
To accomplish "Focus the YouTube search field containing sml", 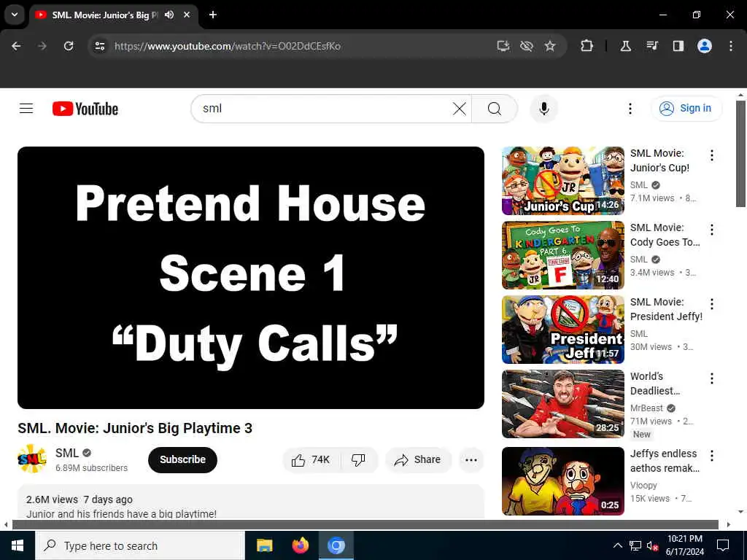I will coord(324,109).
